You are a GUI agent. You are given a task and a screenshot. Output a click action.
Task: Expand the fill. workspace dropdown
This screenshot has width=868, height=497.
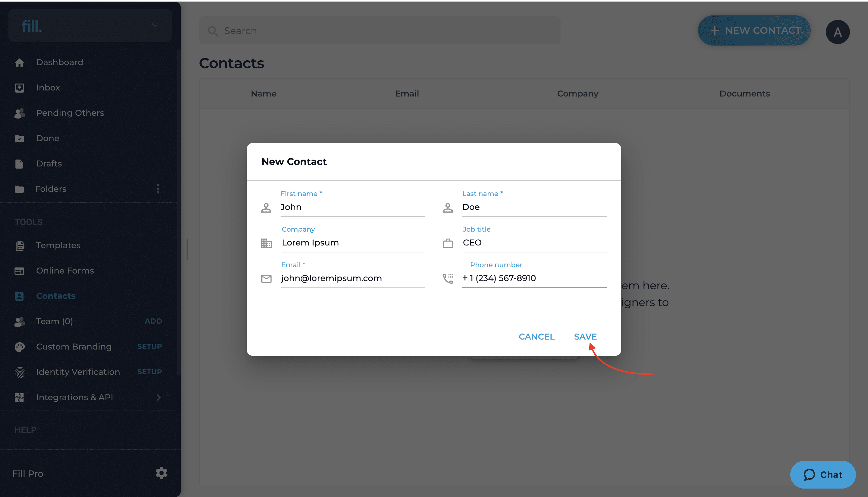155,25
